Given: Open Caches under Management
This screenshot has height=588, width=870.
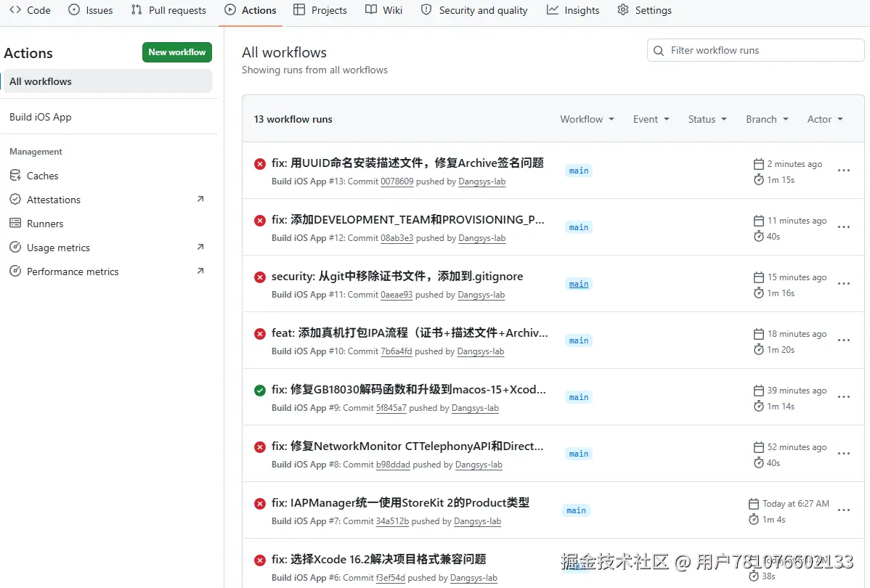Looking at the screenshot, I should click(42, 176).
